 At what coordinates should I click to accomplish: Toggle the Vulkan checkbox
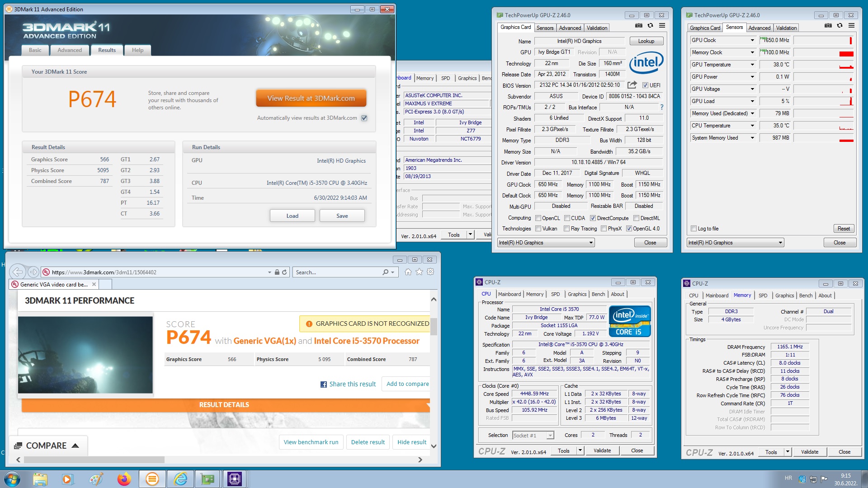coord(538,229)
